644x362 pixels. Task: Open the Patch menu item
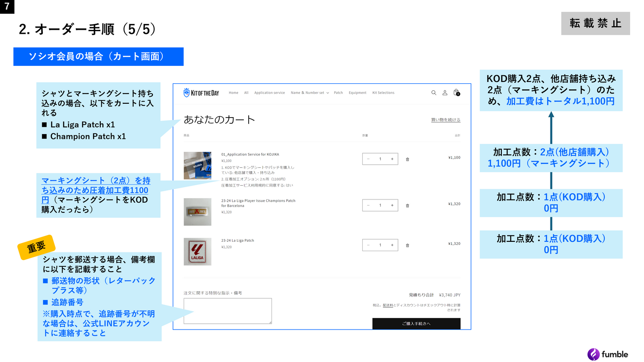[338, 93]
